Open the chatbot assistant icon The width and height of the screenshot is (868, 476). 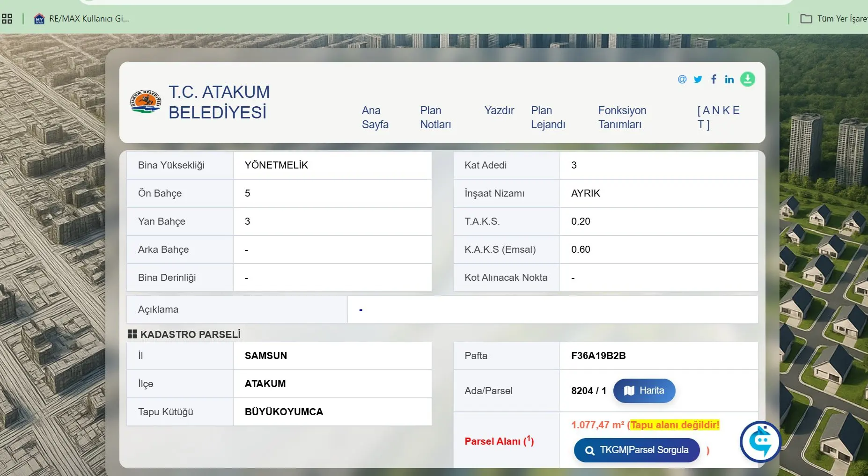tap(761, 442)
